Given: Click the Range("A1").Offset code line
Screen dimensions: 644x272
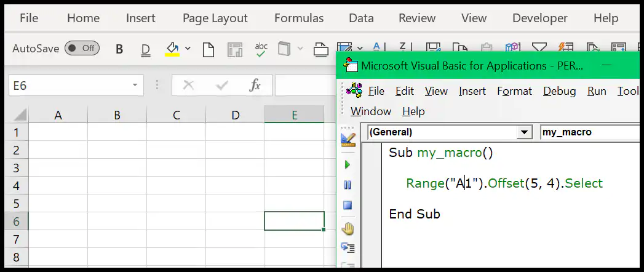Looking at the screenshot, I should 504,183.
